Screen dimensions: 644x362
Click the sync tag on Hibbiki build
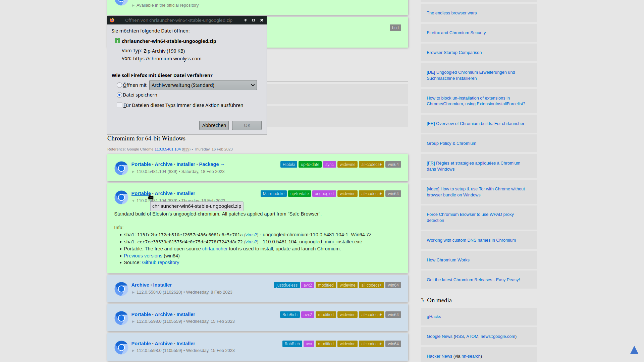[329, 165]
